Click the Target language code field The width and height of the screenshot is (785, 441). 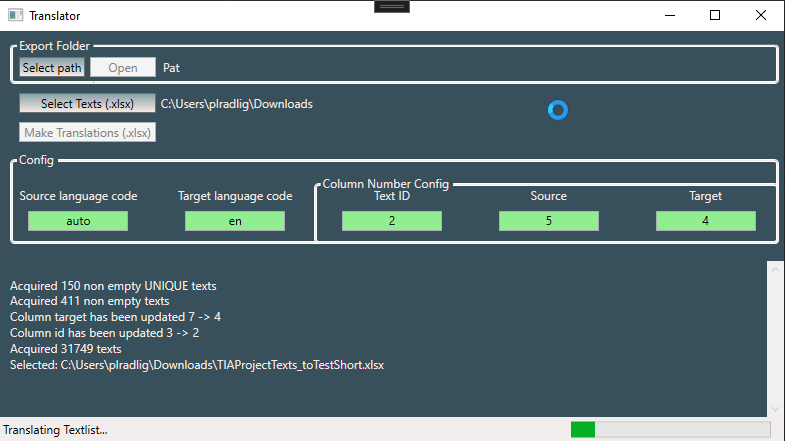point(235,221)
